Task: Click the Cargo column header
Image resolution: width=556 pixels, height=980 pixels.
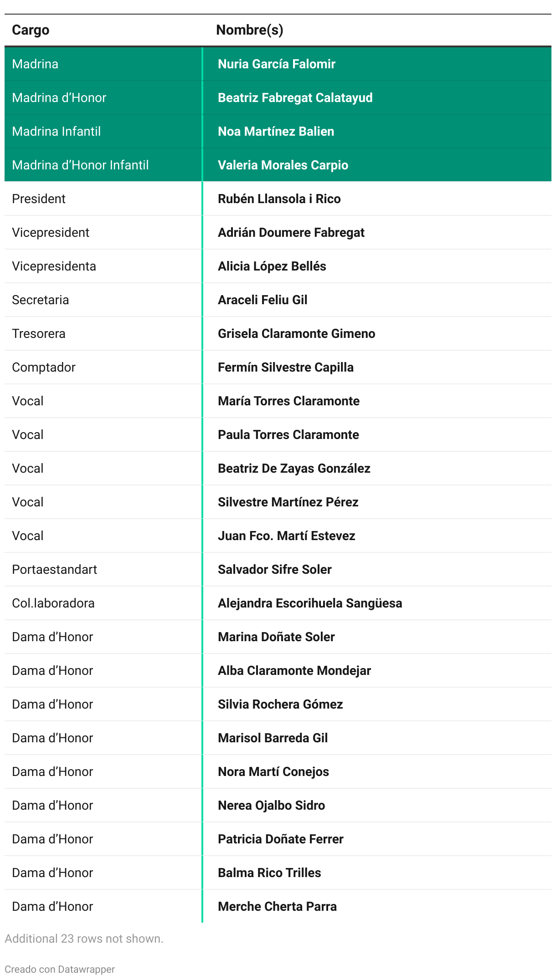Action: 31,30
